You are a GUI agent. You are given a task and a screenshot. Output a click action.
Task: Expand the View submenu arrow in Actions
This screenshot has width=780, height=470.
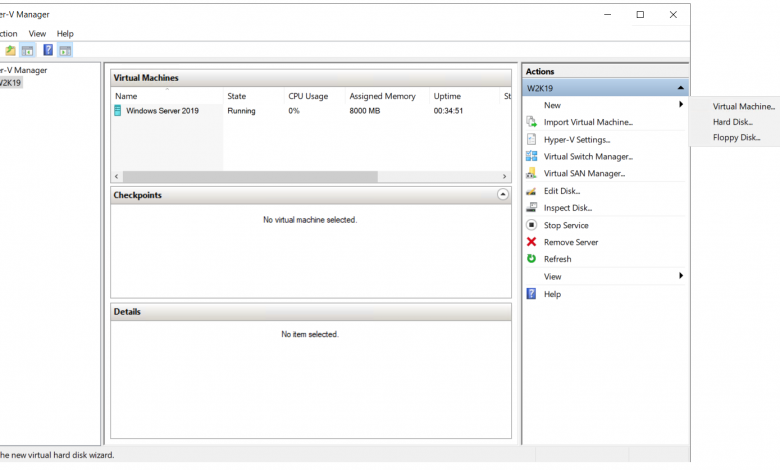680,276
